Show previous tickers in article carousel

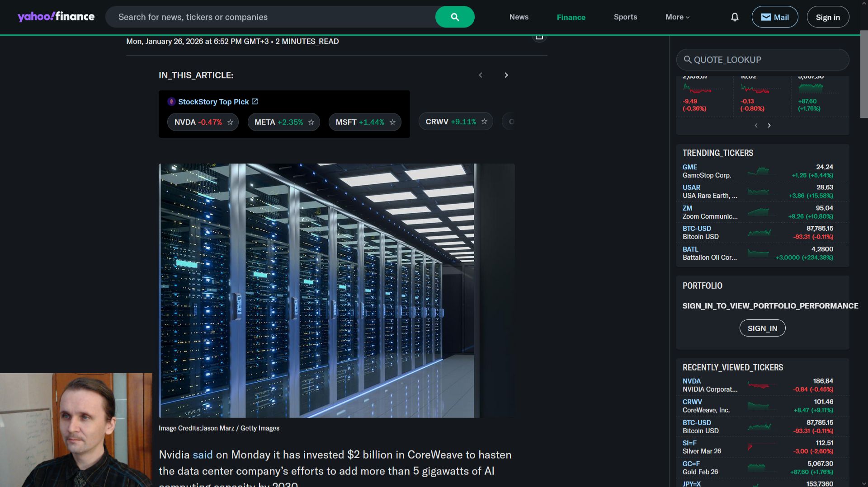[x=481, y=75]
